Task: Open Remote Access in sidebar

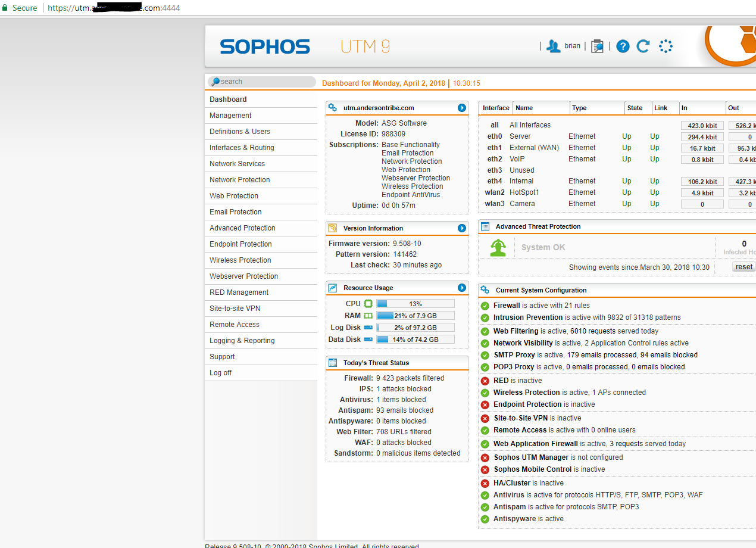Action: (261, 325)
